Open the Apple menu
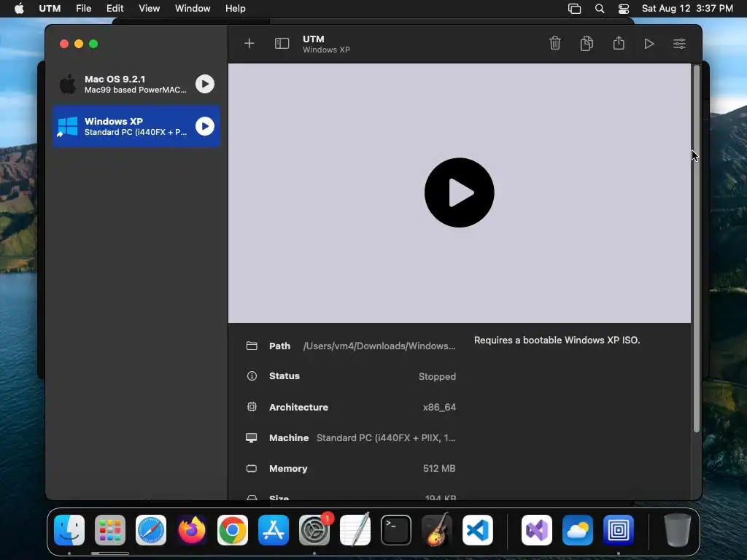 [x=19, y=9]
